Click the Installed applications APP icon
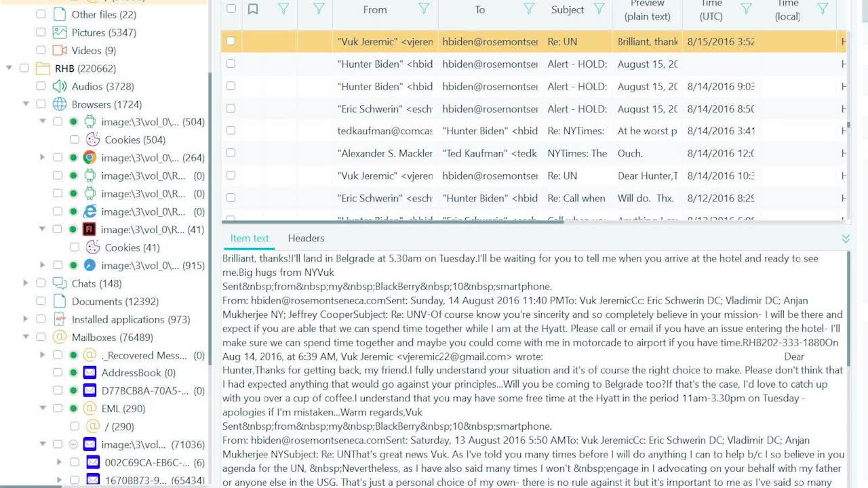The image size is (868, 488). click(x=60, y=319)
